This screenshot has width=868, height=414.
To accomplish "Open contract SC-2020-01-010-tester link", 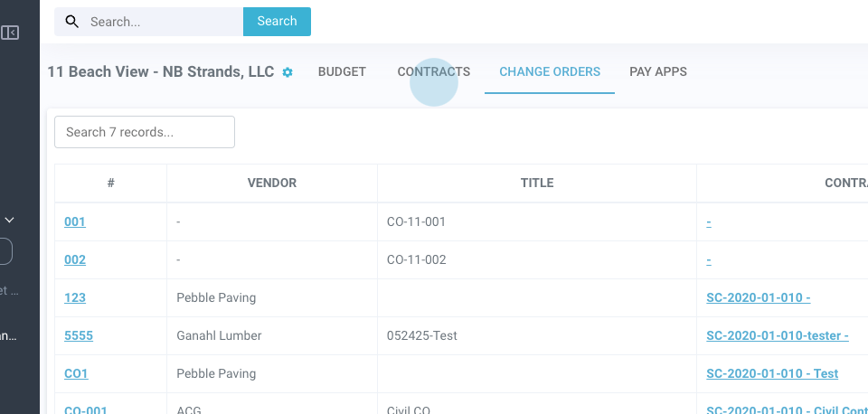I will click(x=777, y=335).
